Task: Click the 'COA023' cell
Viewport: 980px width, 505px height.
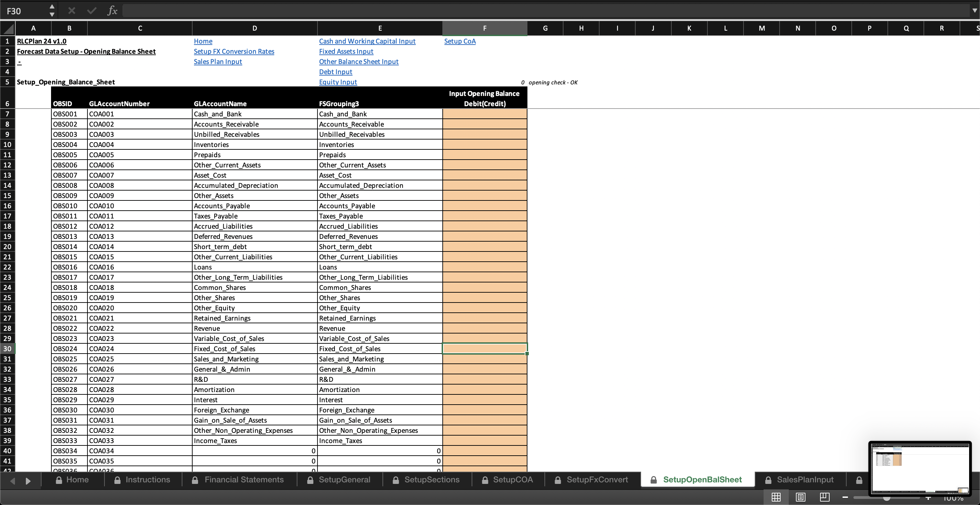Action: coord(140,339)
